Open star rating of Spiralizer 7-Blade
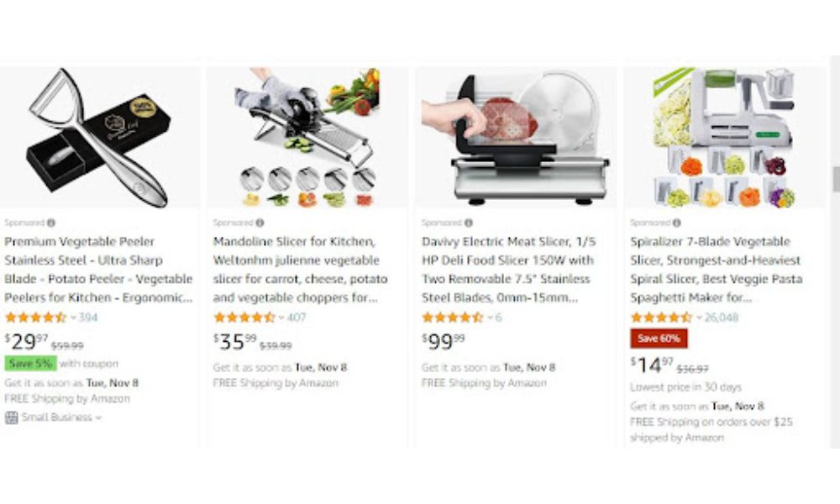840x504 pixels. pyautogui.click(x=661, y=317)
